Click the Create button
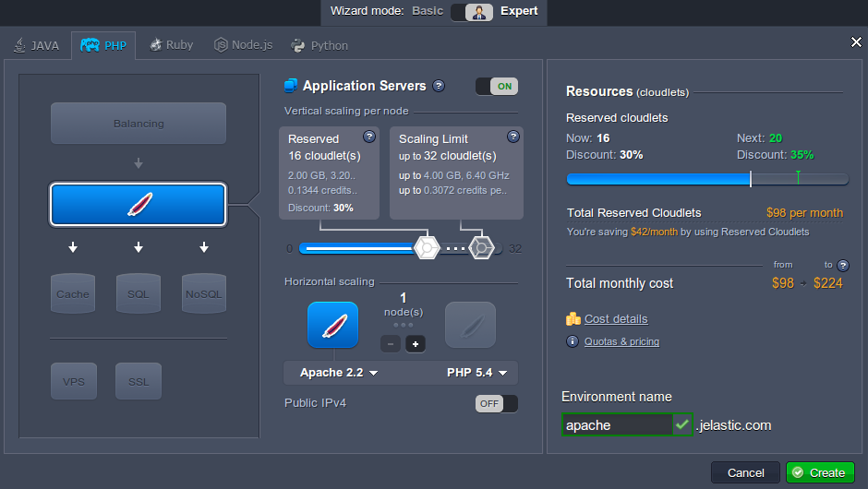Image resolution: width=868 pixels, height=489 pixels. 820,473
